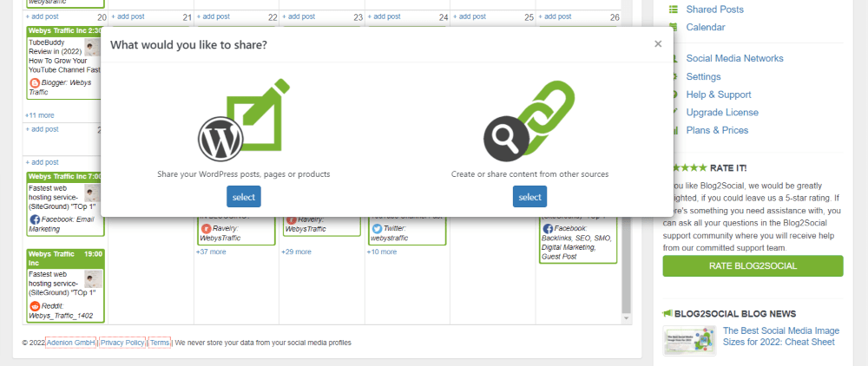Viewport: 868px width, 366px height.
Task: Select create or share content from other sources
Action: click(529, 197)
